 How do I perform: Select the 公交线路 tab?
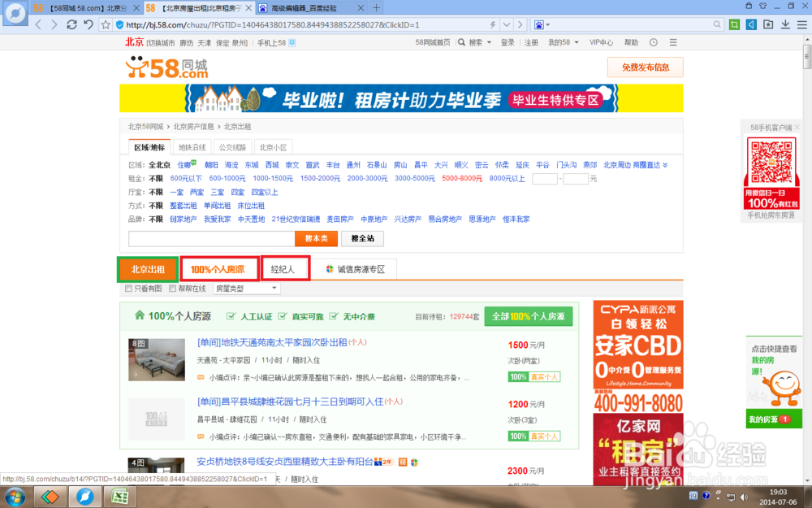[232, 147]
